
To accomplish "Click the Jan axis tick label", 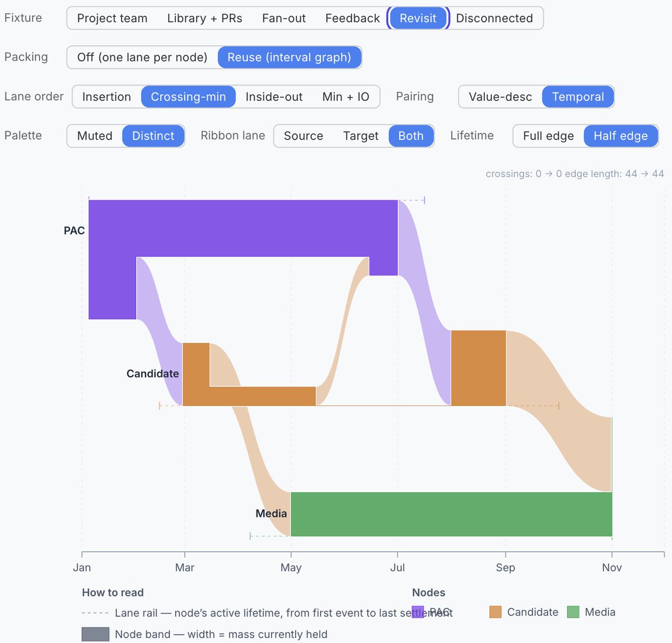I will pyautogui.click(x=82, y=567).
